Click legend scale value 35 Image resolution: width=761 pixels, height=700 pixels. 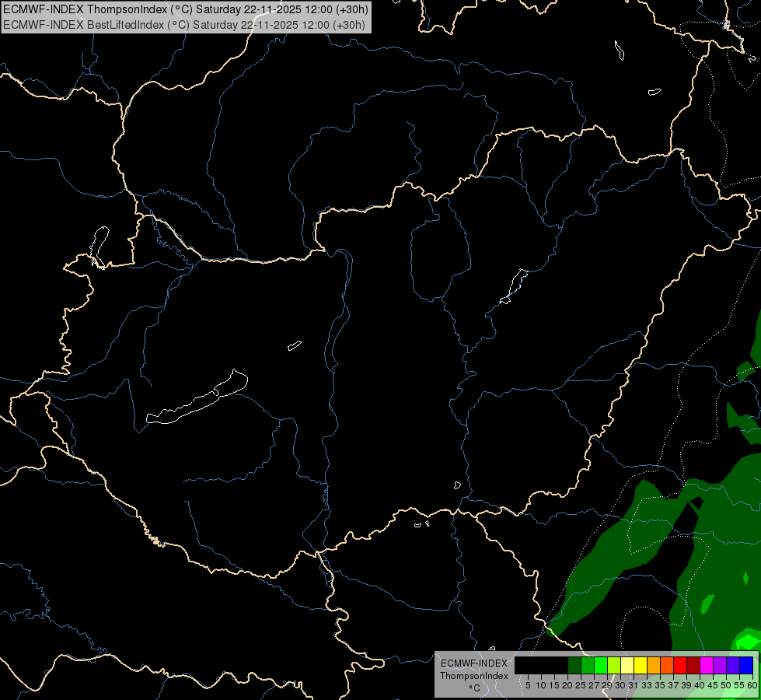tap(660, 685)
